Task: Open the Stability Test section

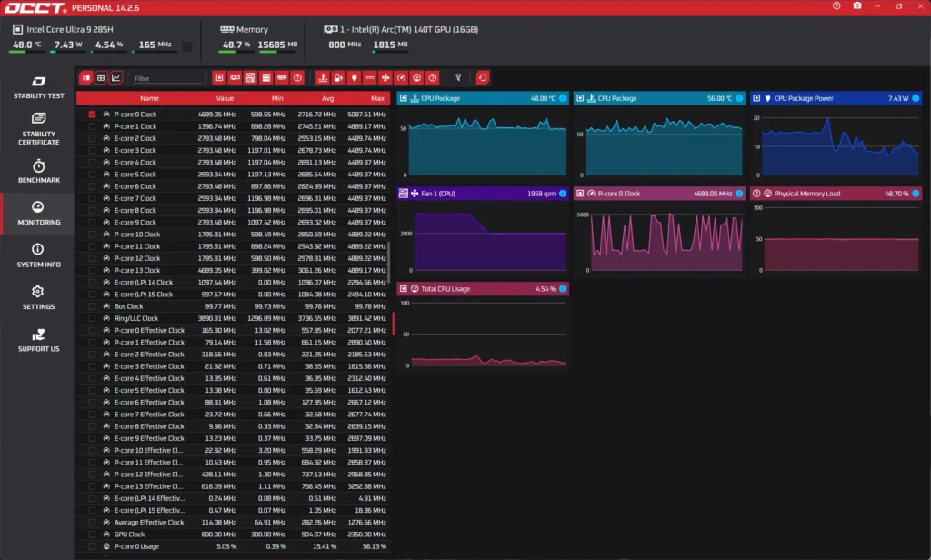Action: (38, 87)
